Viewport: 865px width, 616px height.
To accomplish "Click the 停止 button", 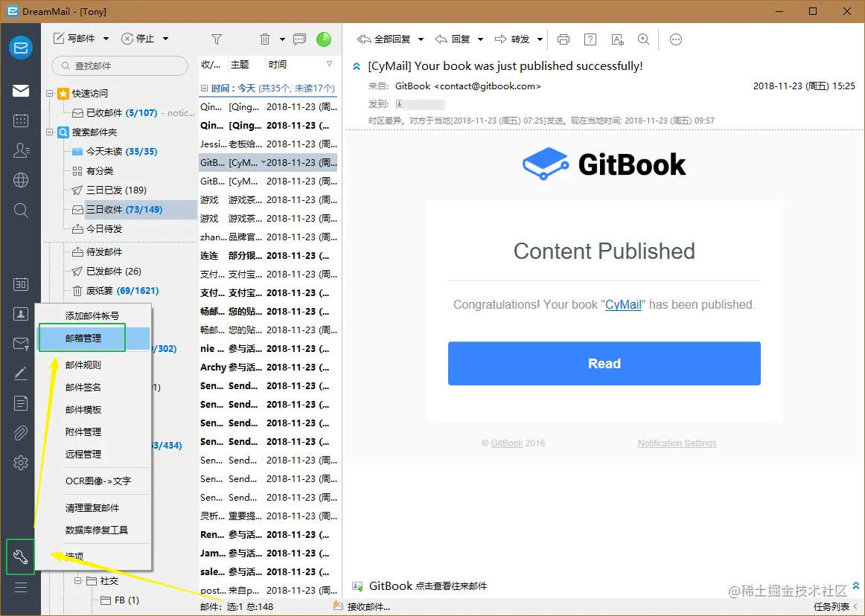I will pos(138,39).
